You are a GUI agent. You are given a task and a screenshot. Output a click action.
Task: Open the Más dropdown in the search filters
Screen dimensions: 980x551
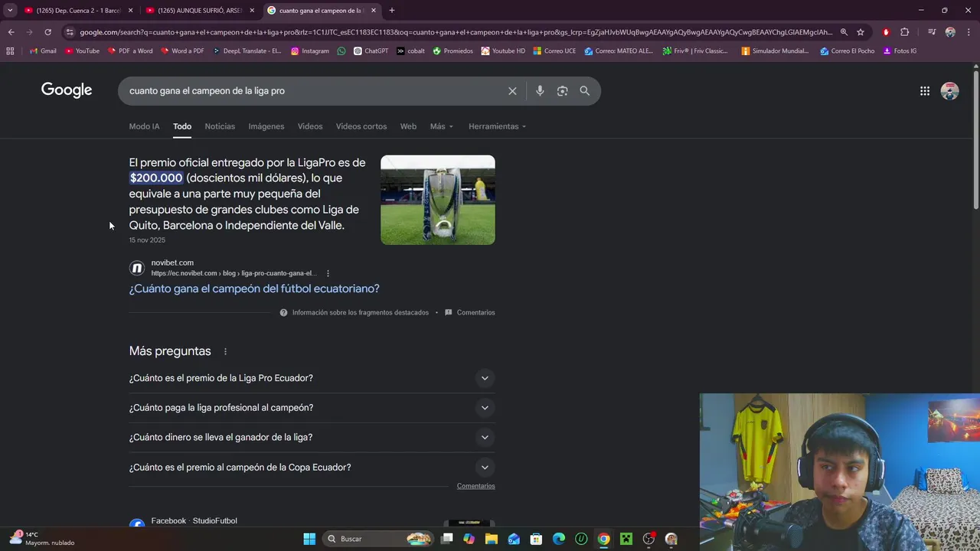click(x=442, y=126)
